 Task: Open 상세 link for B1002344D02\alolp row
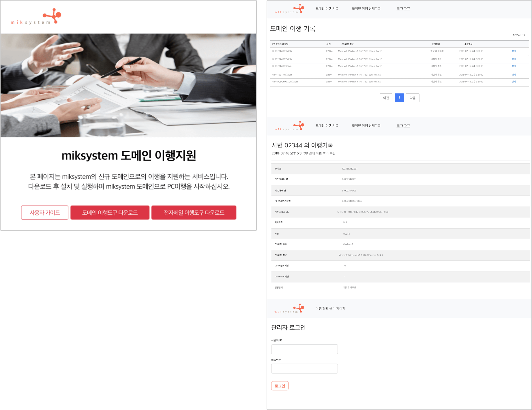coord(514,59)
